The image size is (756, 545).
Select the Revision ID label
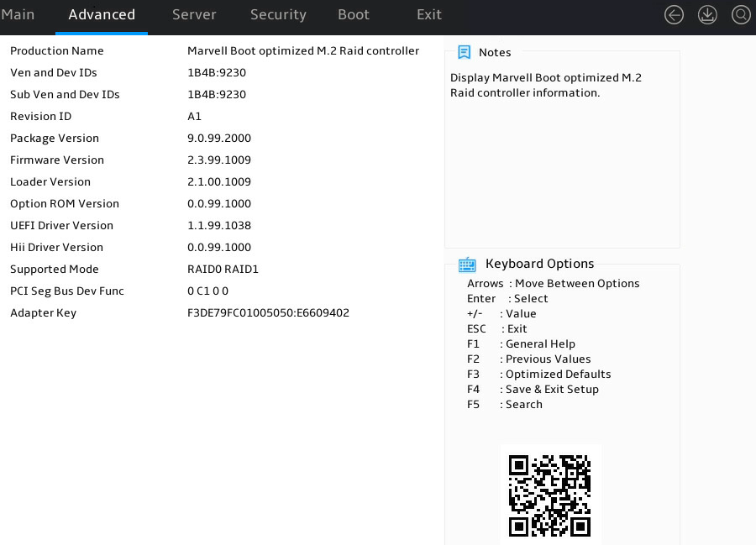point(41,116)
